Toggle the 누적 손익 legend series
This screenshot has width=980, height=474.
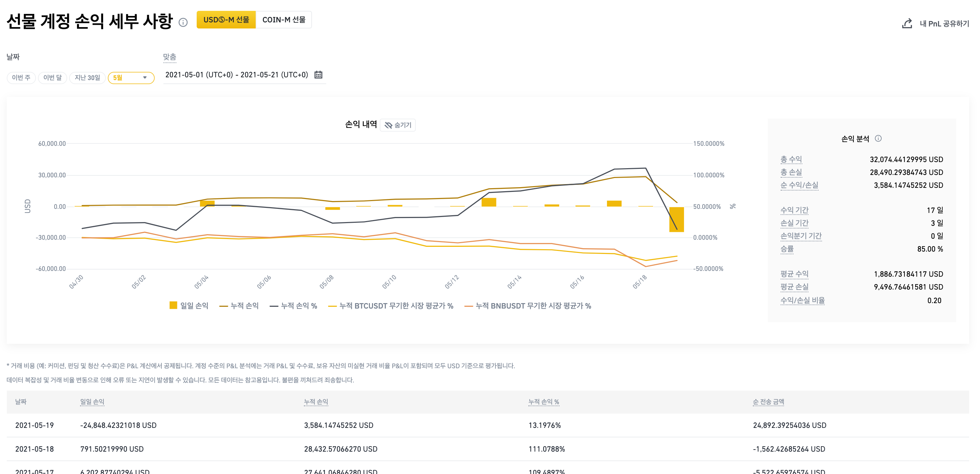click(x=244, y=306)
